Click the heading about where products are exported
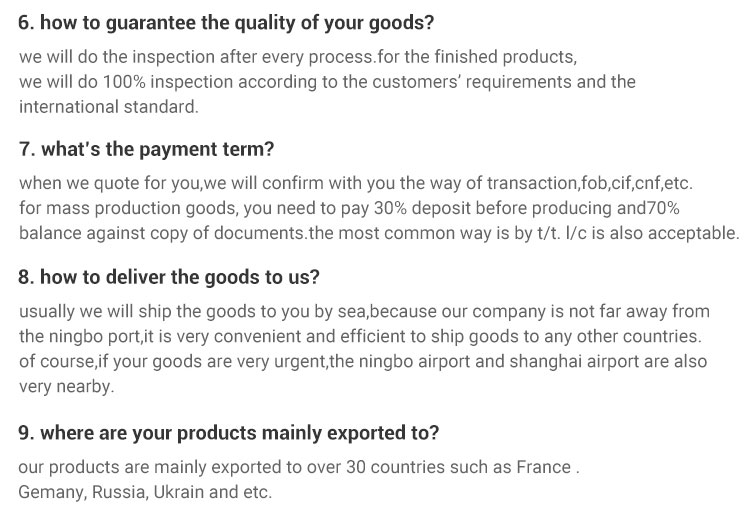 point(230,433)
